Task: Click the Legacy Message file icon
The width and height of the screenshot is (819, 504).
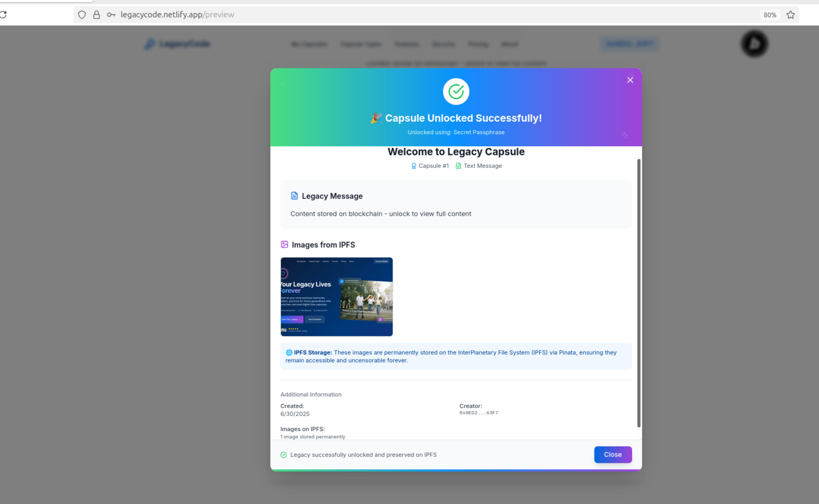Action: coord(294,196)
